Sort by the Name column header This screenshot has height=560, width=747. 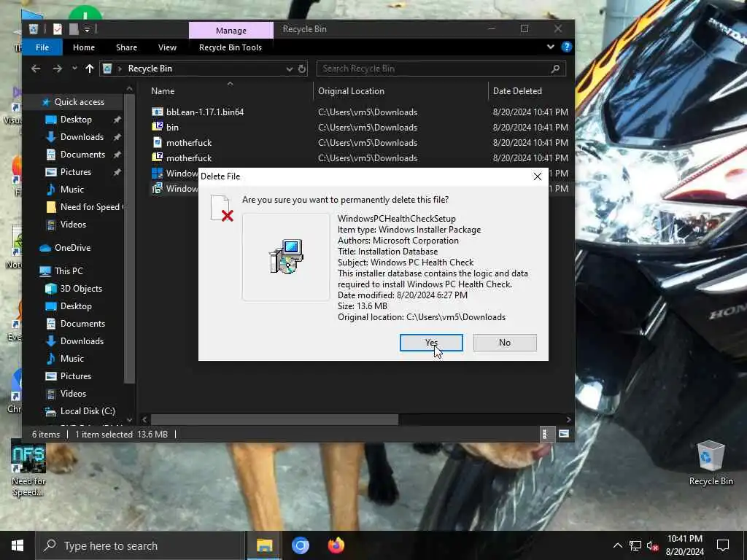(x=163, y=91)
